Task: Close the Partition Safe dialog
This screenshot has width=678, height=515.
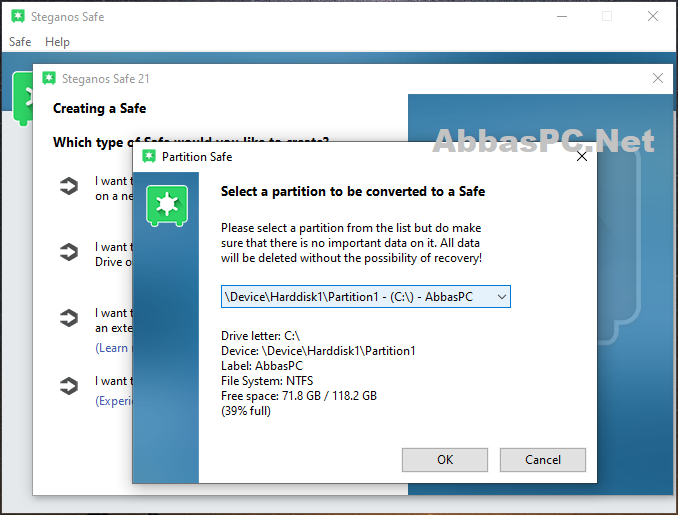Action: pos(582,157)
